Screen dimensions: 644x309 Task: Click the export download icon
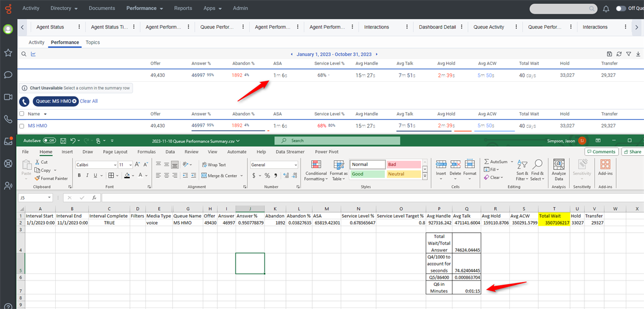[638, 54]
